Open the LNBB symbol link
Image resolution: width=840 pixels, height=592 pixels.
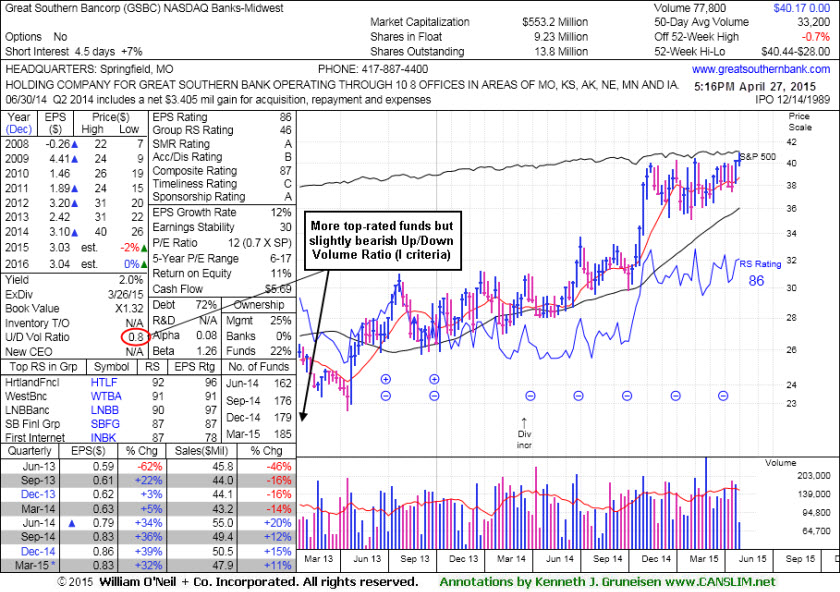click(104, 410)
